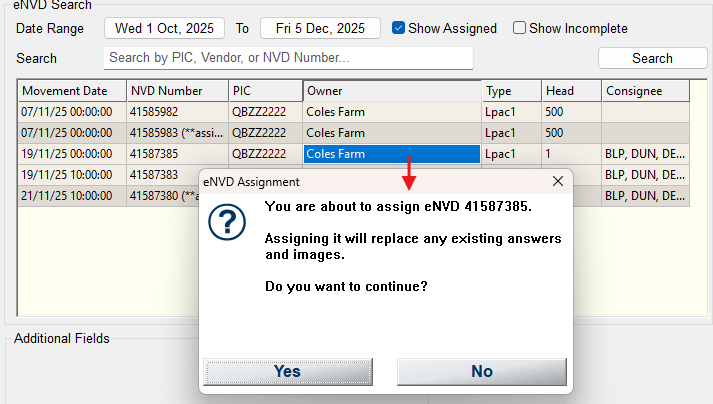The width and height of the screenshot is (713, 404).
Task: Click the PIC column header
Action: pyautogui.click(x=264, y=91)
